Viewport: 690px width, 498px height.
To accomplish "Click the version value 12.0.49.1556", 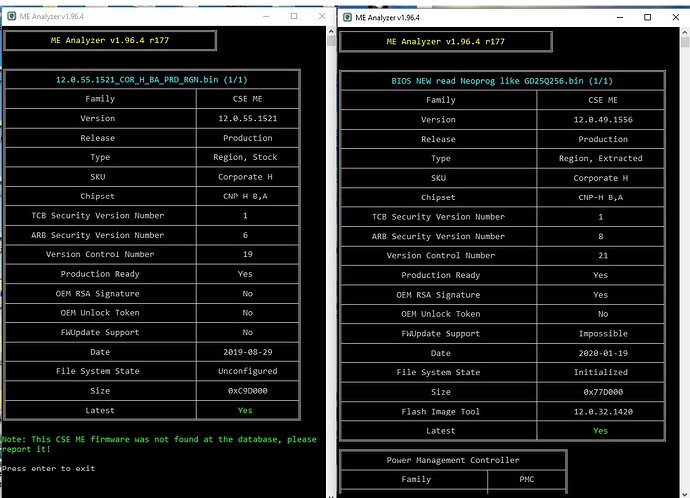I will point(603,120).
